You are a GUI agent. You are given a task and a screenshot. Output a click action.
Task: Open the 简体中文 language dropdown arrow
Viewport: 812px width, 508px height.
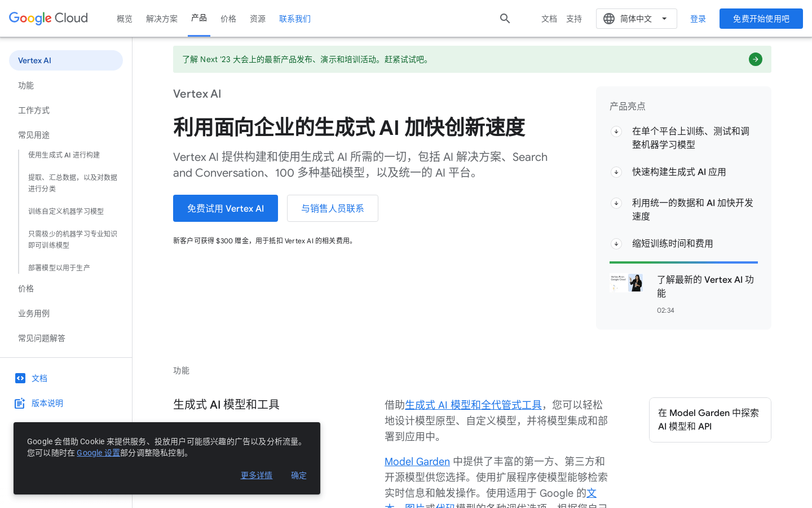(664, 19)
